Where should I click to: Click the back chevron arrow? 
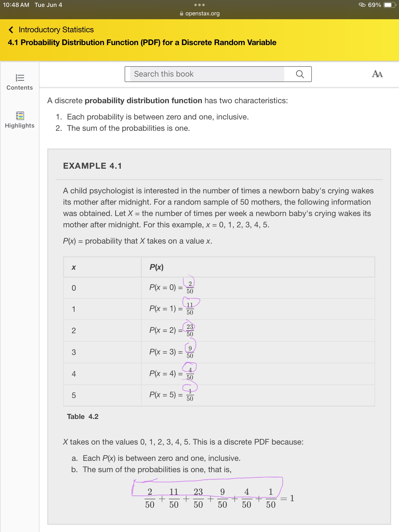pyautogui.click(x=11, y=30)
